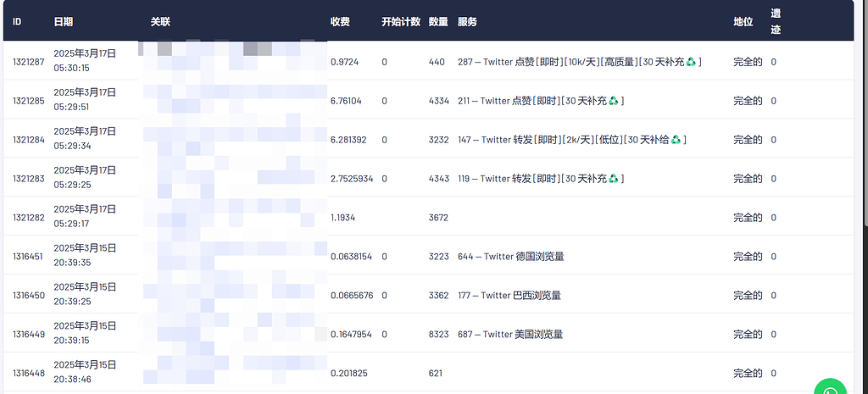Open the green WhatsApp chat button

click(831, 387)
